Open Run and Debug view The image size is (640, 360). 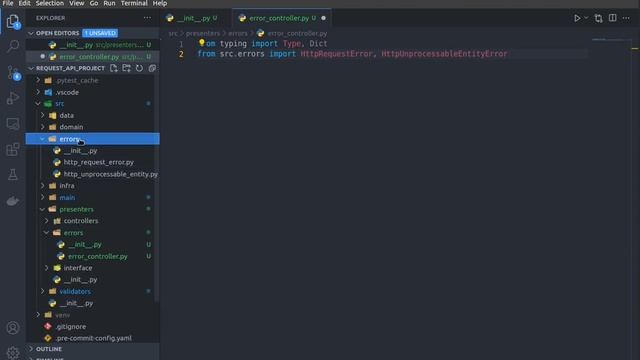[13, 98]
